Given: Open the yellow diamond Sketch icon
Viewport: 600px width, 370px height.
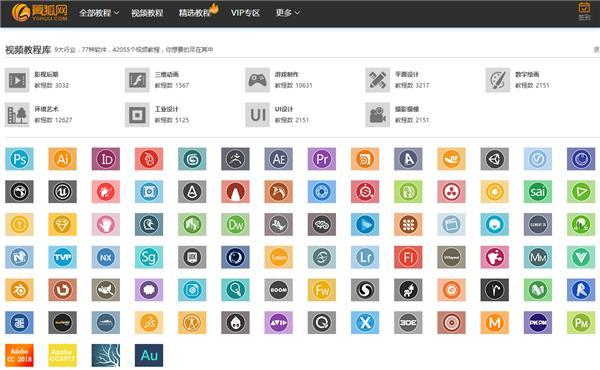Looking at the screenshot, I should (62, 225).
